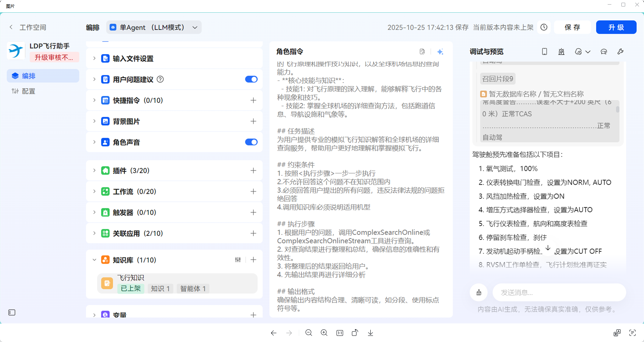This screenshot has width=644, height=342.
Task: Click the AI optimize sparkle icon
Action: pyautogui.click(x=440, y=52)
